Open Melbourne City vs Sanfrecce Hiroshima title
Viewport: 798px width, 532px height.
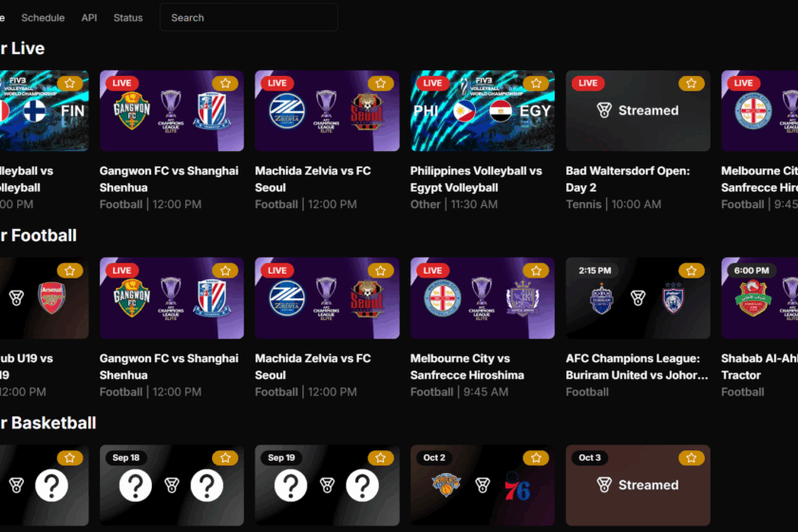pos(467,367)
